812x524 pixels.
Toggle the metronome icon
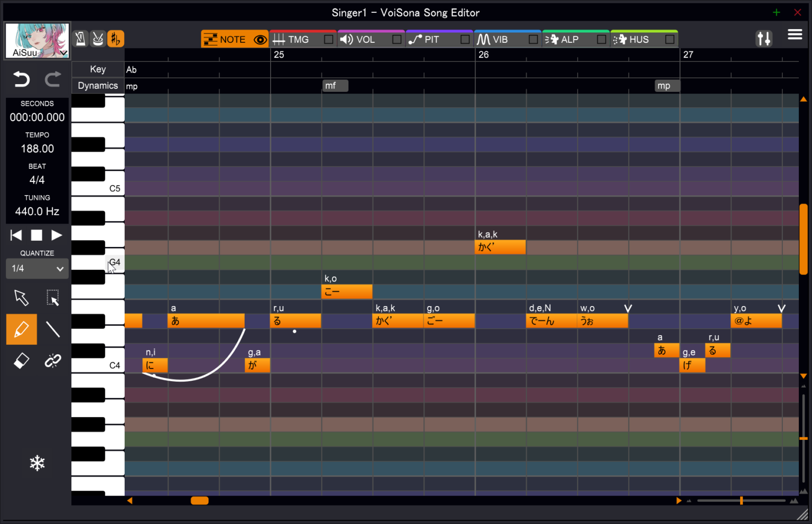pos(80,39)
